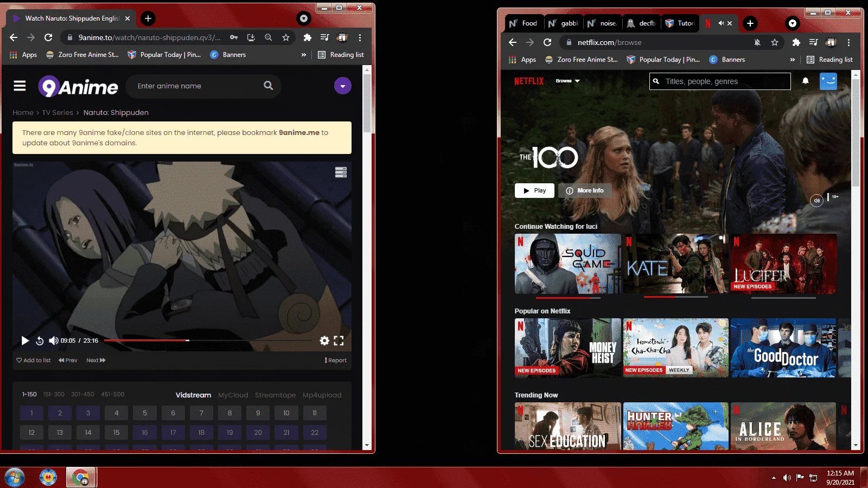Click the anime video progress bar
Screen dimensions: 868x488
208,341
